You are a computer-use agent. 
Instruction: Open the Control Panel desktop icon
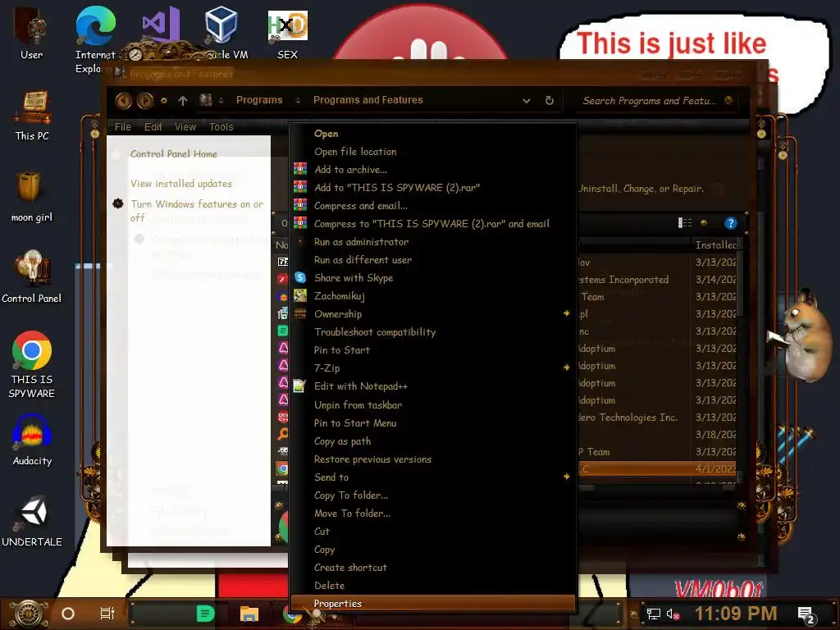click(32, 276)
